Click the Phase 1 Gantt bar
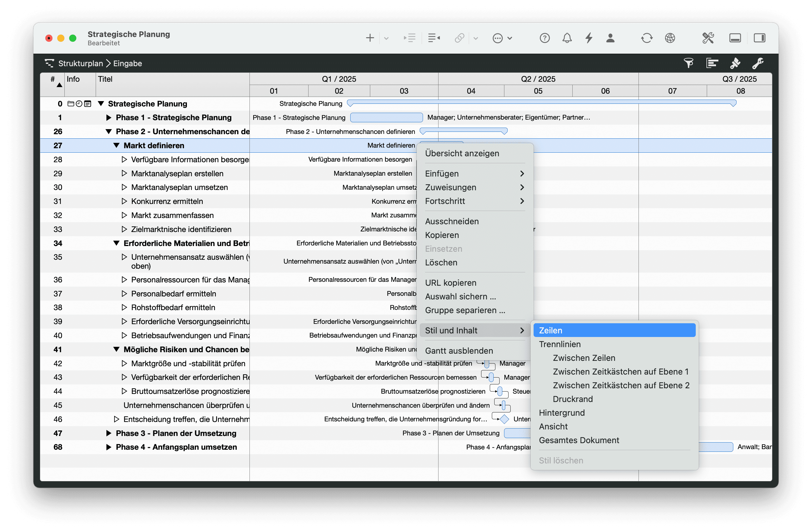Viewport: 812px width, 532px height. click(x=386, y=117)
